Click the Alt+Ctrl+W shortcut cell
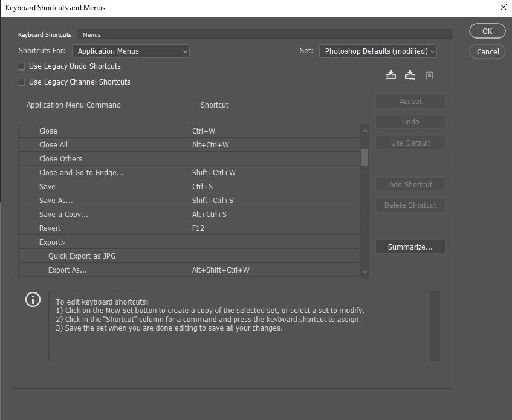 pos(210,145)
